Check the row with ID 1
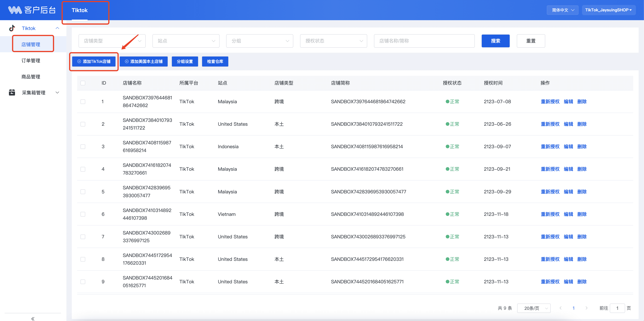The height and width of the screenshot is (321, 644). coord(83,102)
